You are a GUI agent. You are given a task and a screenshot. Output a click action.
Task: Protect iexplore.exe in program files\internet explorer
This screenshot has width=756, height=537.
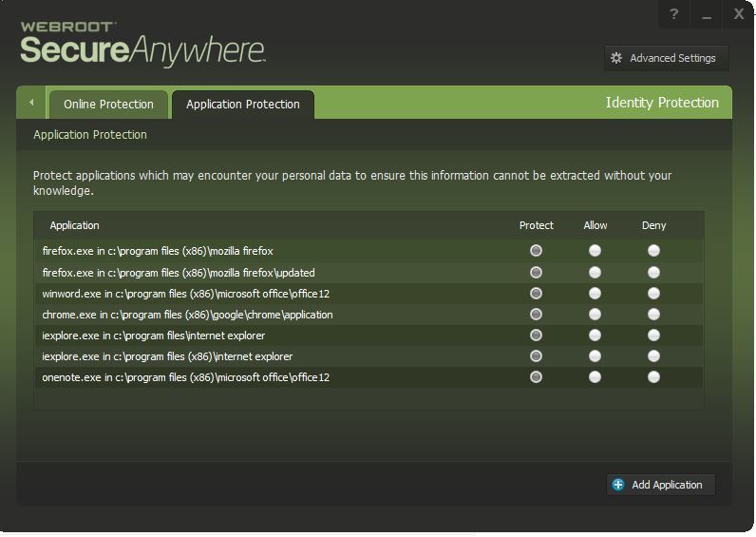(x=537, y=335)
